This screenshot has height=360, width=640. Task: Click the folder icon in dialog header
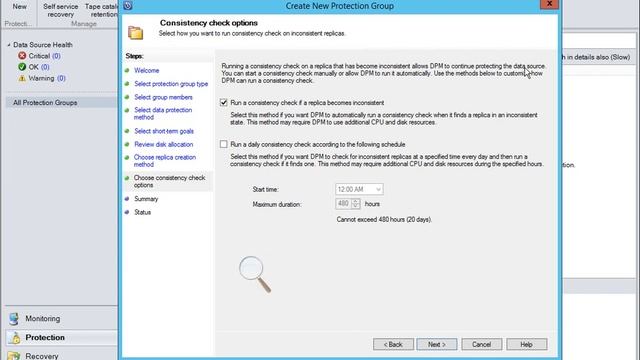(x=136, y=33)
